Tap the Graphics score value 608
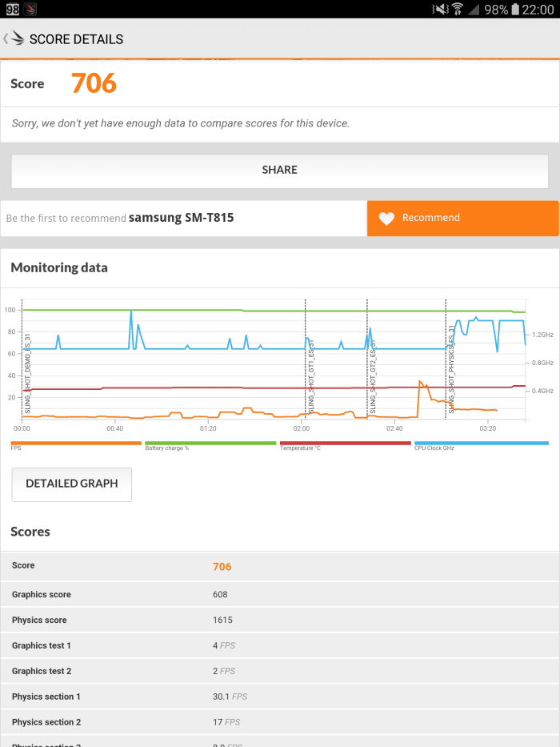560x747 pixels. point(220,595)
